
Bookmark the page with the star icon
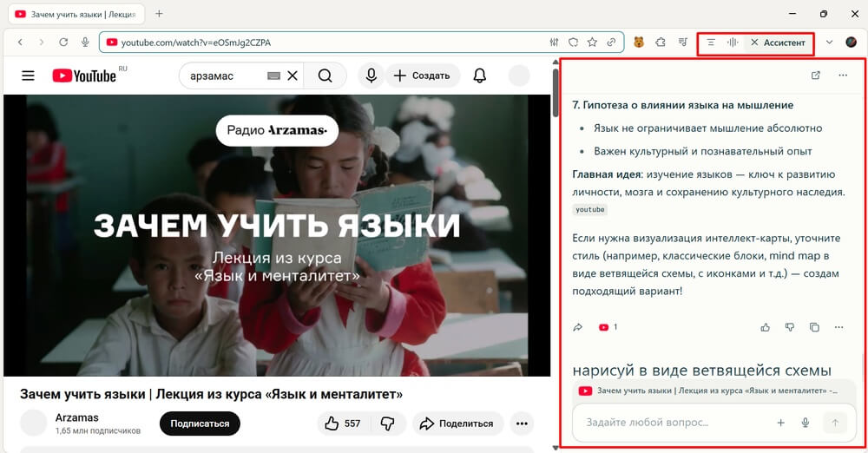coord(592,42)
